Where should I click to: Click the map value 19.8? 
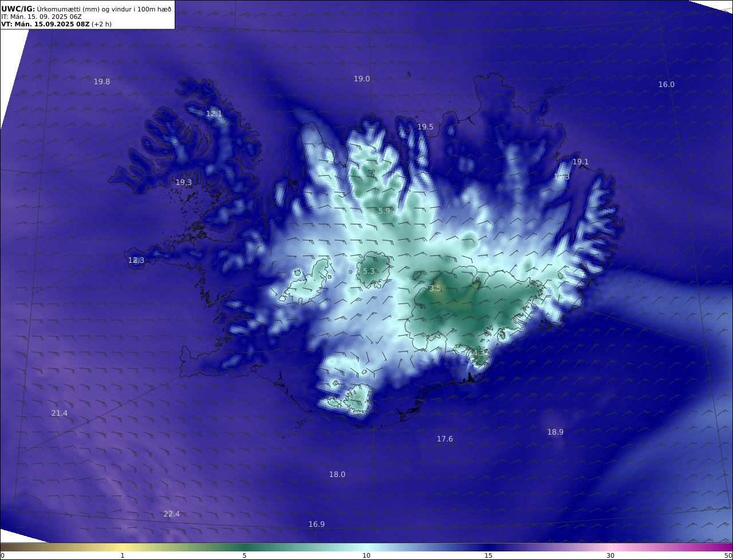pos(102,82)
